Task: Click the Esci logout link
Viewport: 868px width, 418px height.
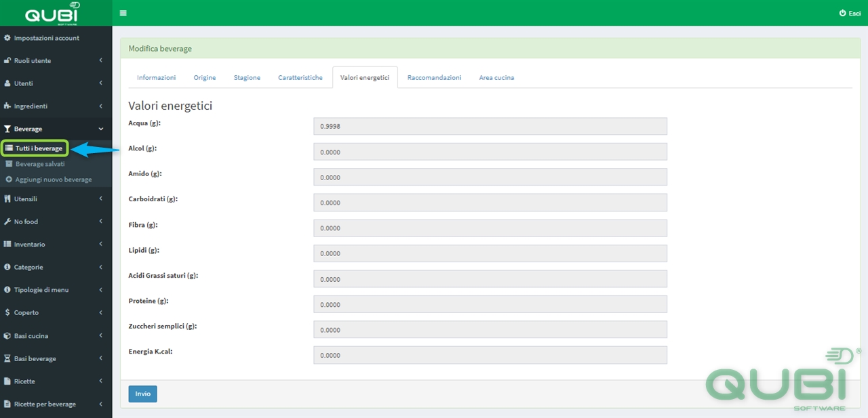Action: click(850, 13)
